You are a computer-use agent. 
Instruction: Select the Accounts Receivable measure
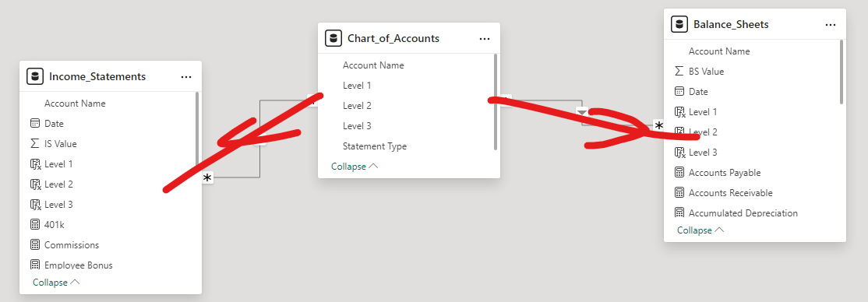point(731,193)
